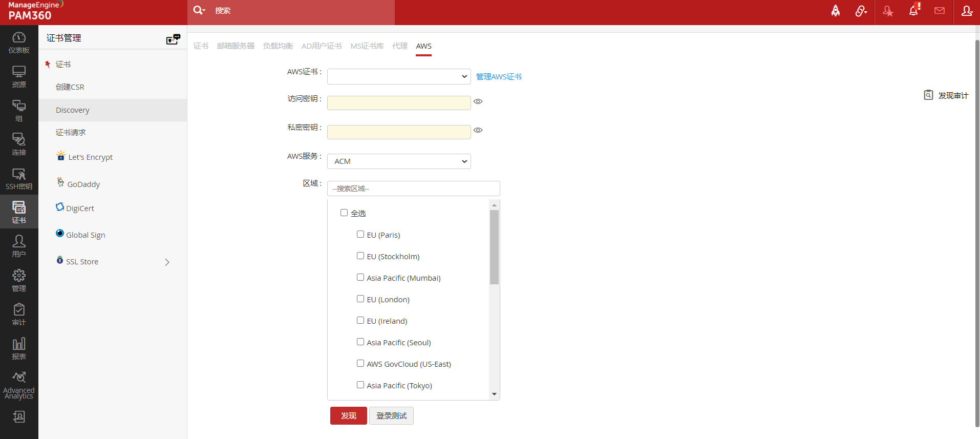This screenshot has width=980, height=439.
Task: Check the Asia Pacific (Seoul) region
Action: pos(360,342)
